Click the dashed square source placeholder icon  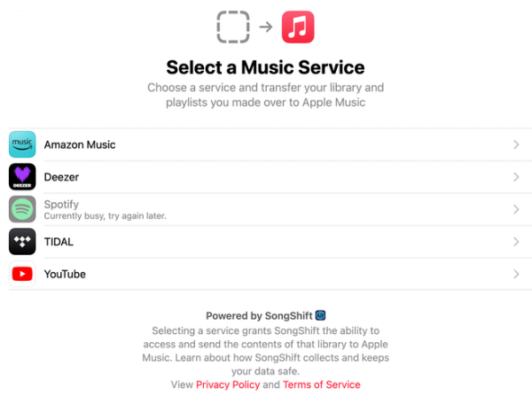(x=233, y=27)
